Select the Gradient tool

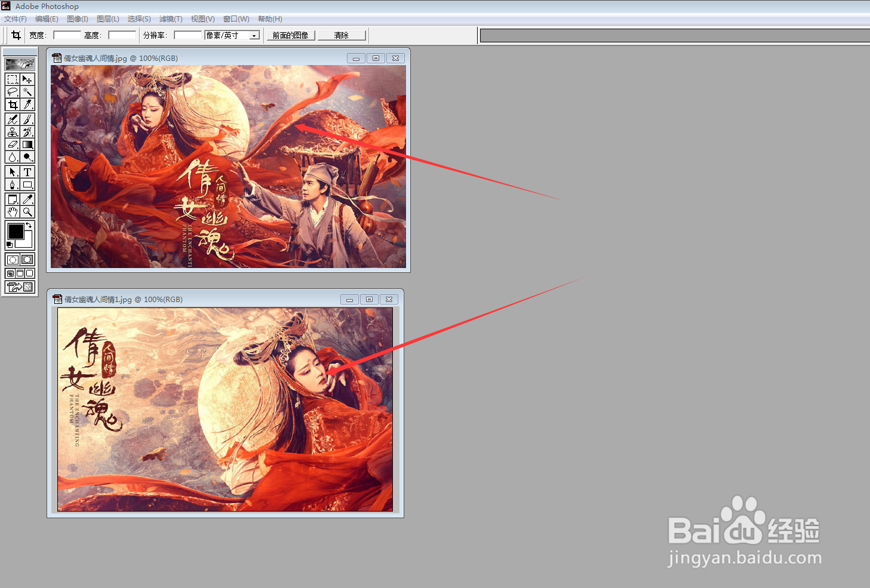[27, 144]
